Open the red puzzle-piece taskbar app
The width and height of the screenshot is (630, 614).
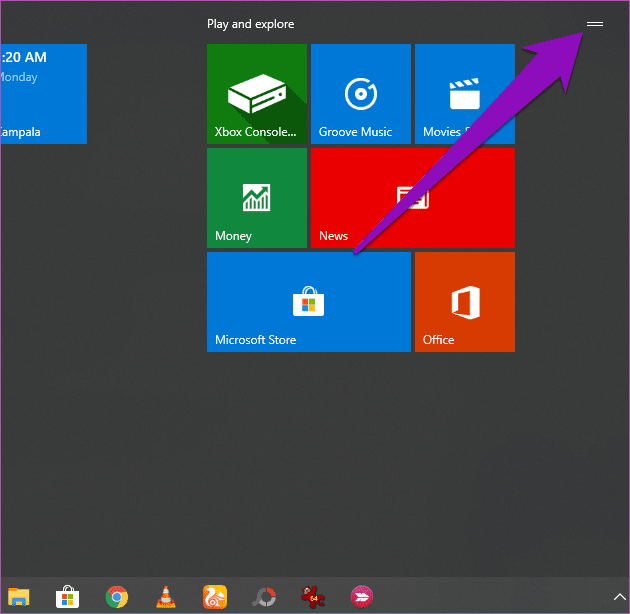313,597
